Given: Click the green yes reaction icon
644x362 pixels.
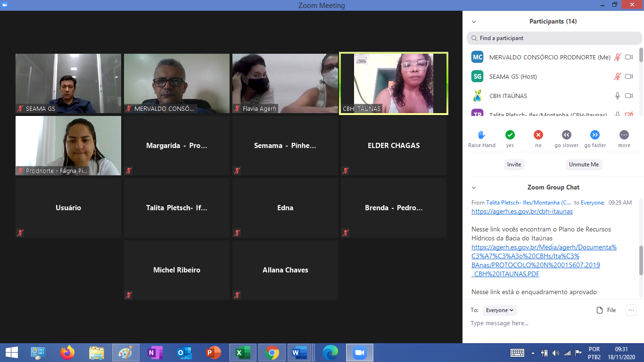Looking at the screenshot, I should click(510, 135).
